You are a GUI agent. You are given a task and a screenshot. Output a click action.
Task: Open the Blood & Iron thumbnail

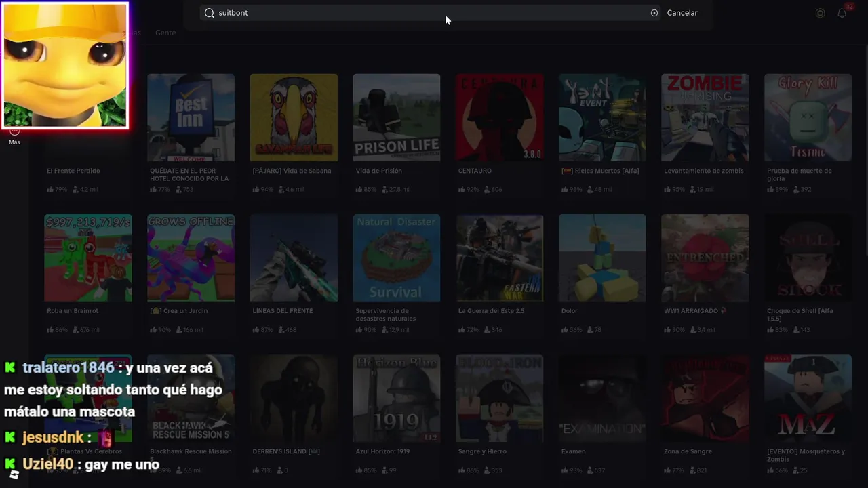tap(500, 398)
